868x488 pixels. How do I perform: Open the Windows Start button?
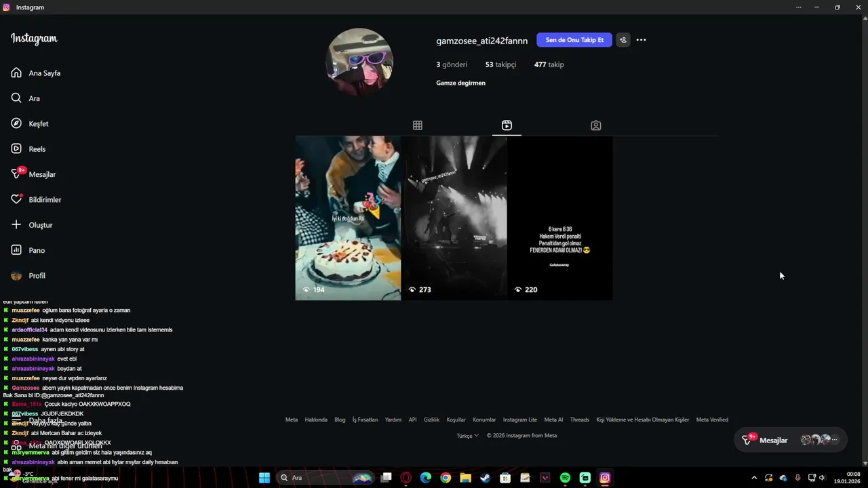[264, 478]
